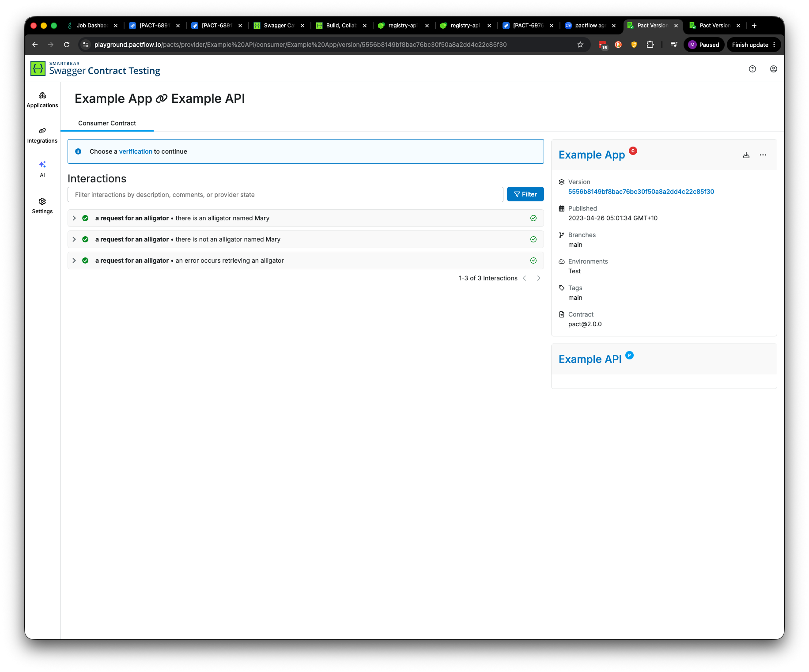The height and width of the screenshot is (672, 809).
Task: Focus the filter interactions input field
Action: coord(285,195)
